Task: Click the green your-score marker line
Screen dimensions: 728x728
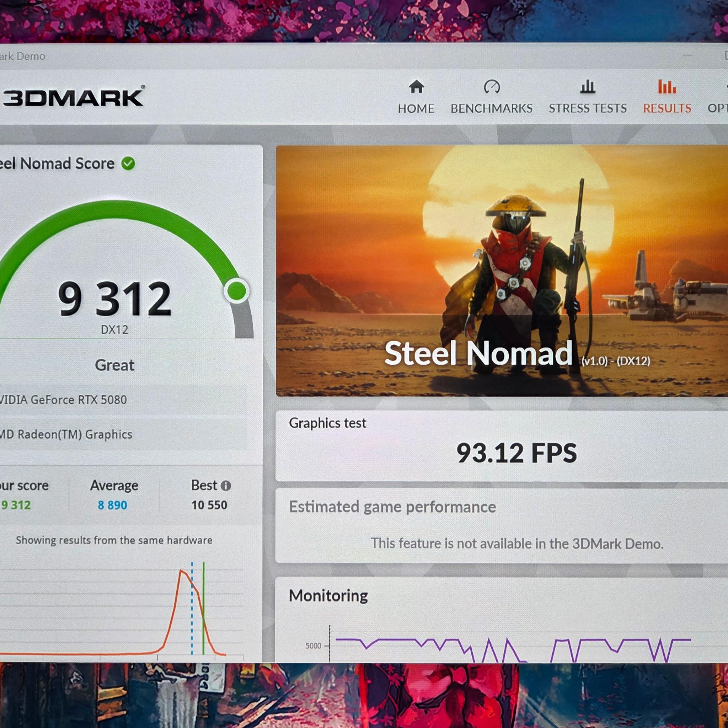Action: point(203,609)
